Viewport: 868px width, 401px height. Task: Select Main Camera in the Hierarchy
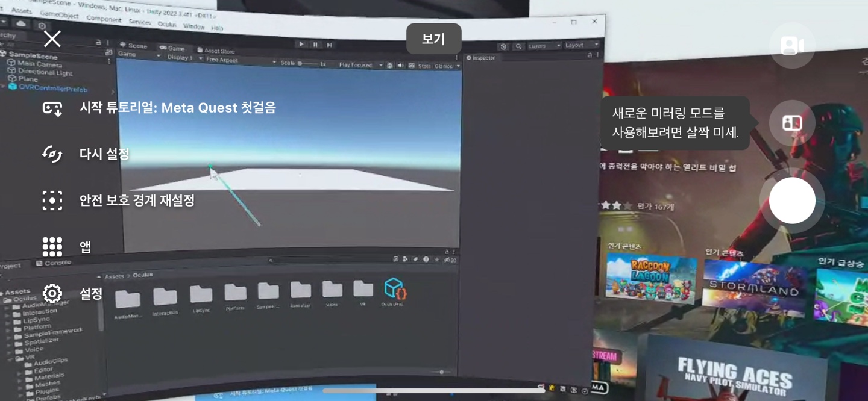point(35,63)
